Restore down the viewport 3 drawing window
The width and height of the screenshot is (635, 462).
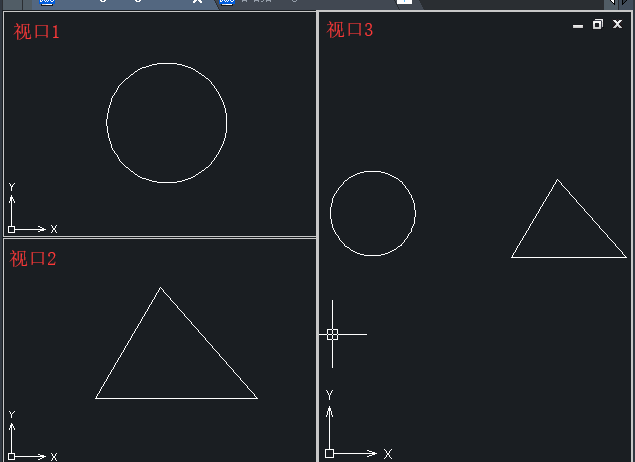click(x=597, y=25)
